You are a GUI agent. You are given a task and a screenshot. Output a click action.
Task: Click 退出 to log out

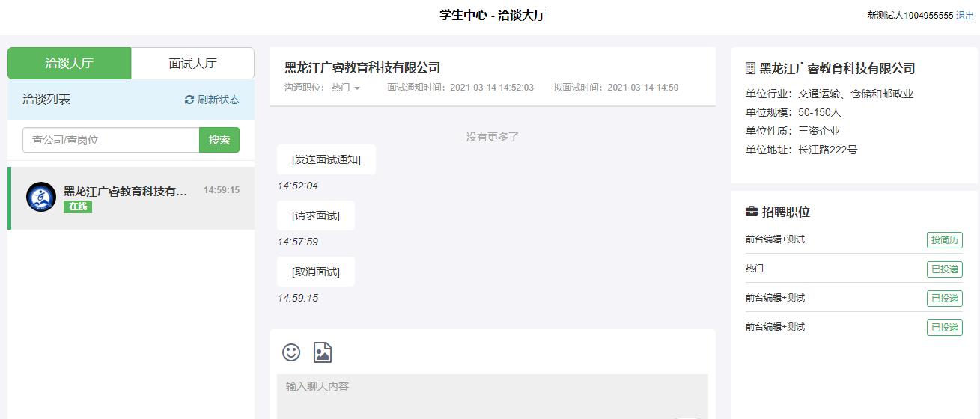[965, 16]
